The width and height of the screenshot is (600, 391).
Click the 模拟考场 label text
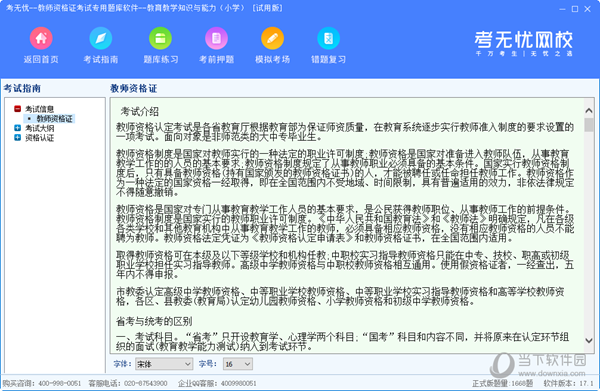[x=272, y=59]
